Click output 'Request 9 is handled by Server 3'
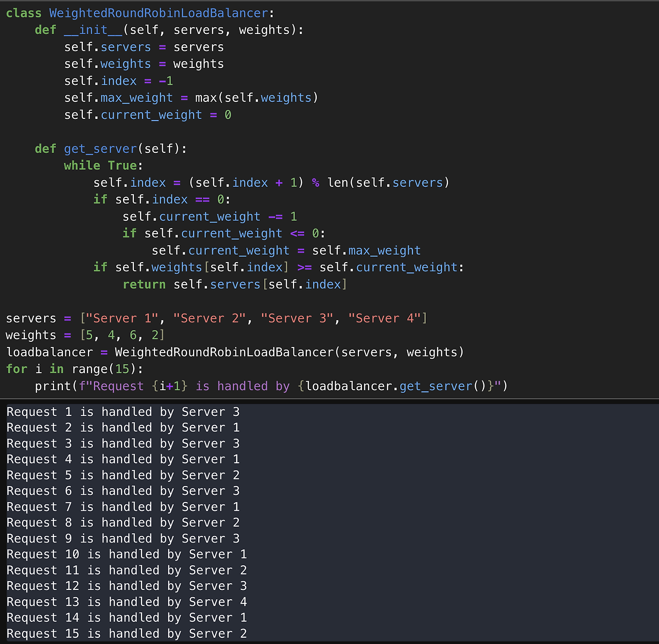The width and height of the screenshot is (659, 644). coord(123,538)
